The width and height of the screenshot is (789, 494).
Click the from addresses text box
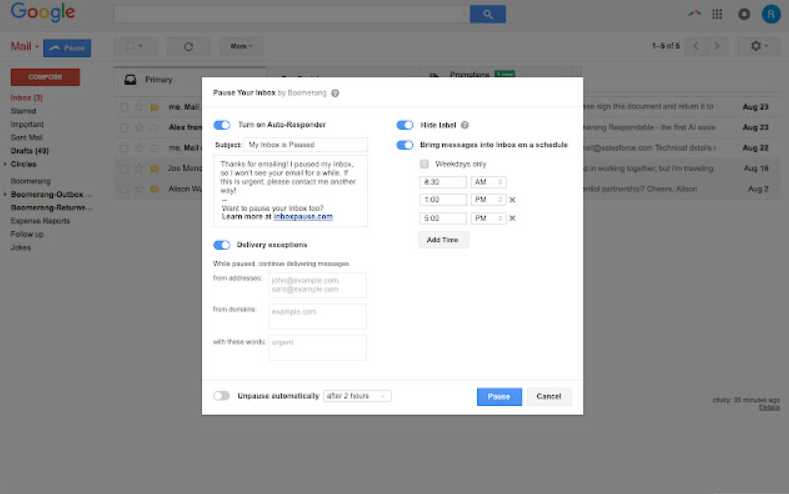(318, 285)
